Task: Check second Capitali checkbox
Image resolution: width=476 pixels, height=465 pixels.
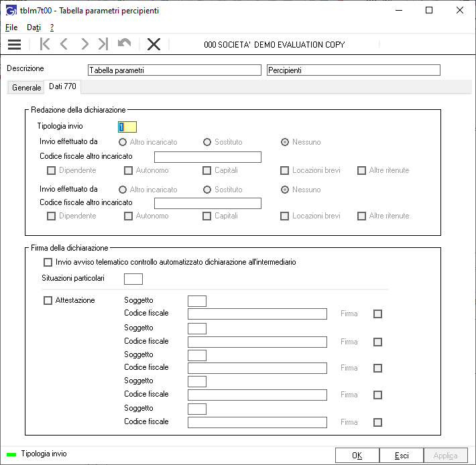Action: click(206, 216)
